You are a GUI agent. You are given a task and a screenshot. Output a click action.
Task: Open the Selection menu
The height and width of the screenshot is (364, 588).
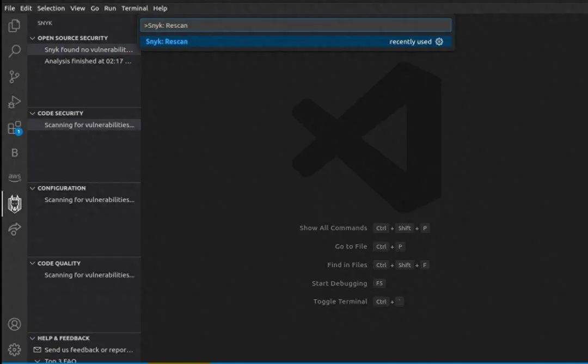[51, 8]
